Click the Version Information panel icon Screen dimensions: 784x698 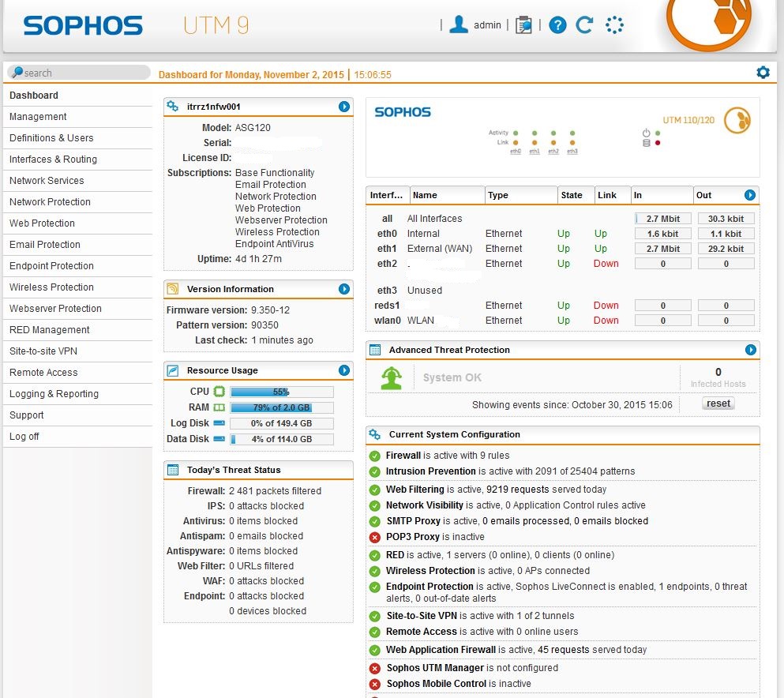coord(172,288)
